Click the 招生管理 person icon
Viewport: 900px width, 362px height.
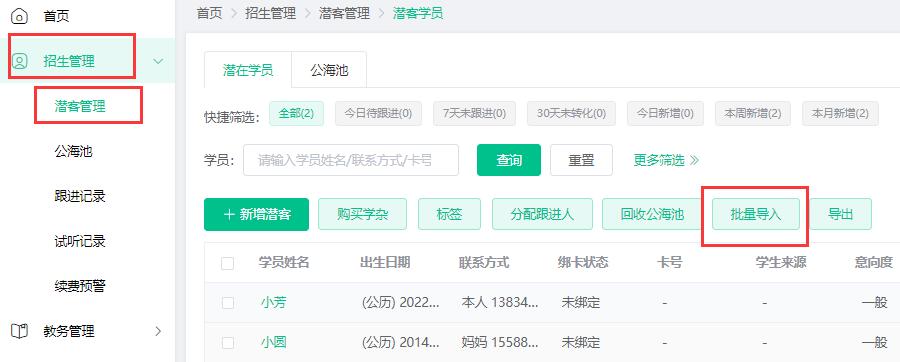(x=20, y=61)
